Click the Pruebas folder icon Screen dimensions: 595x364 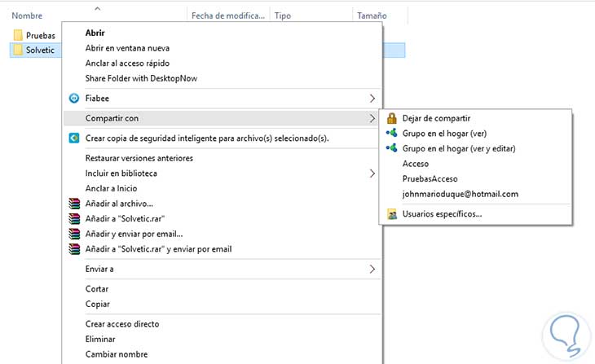(x=18, y=35)
